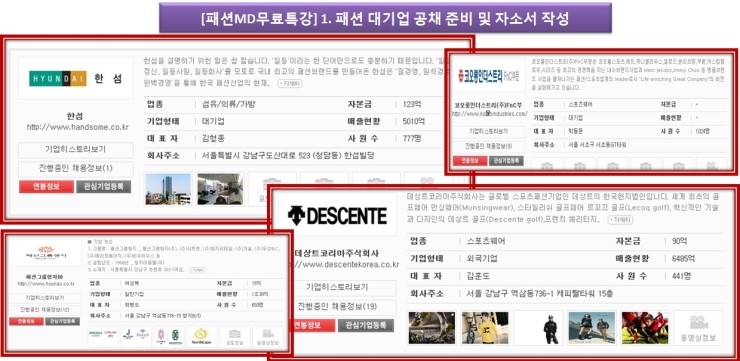The image size is (740, 361).
Task: Open 기업히스토리보기 on the Hyungji card
Action: tap(45, 298)
